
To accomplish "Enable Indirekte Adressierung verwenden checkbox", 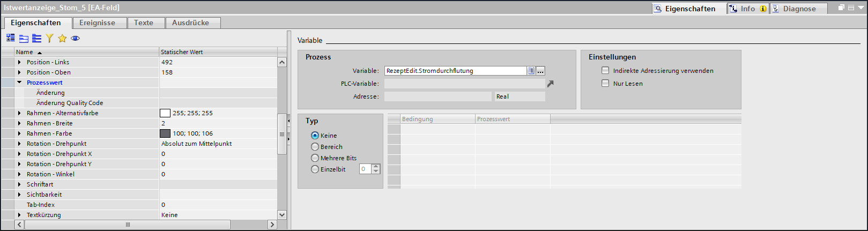I will 605,70.
